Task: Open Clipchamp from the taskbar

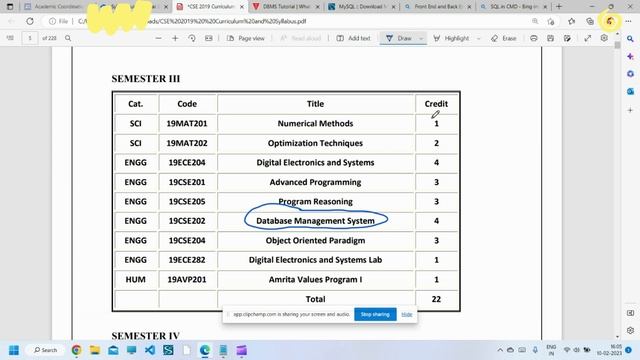Action: pos(242,350)
